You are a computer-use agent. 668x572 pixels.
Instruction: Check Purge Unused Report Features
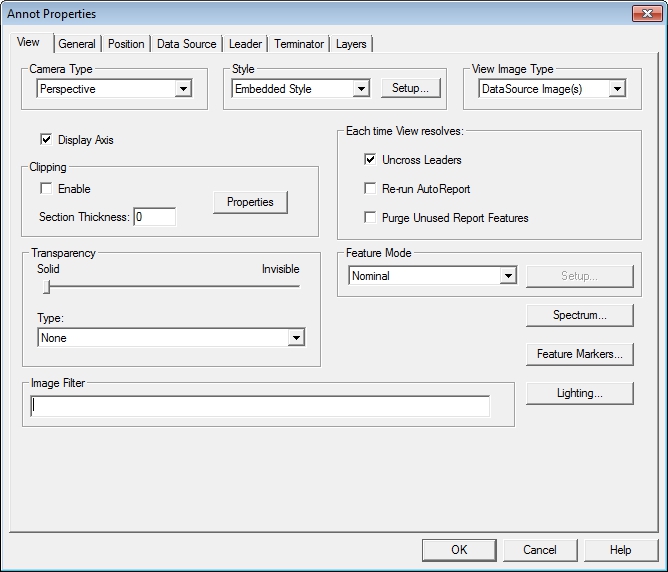click(370, 218)
